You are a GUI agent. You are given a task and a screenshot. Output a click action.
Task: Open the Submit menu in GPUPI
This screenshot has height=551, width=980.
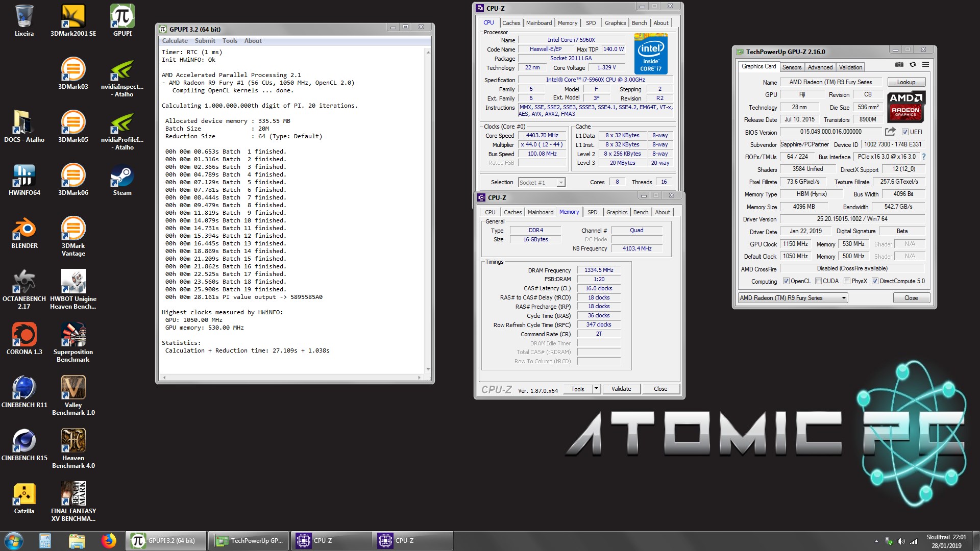point(205,41)
